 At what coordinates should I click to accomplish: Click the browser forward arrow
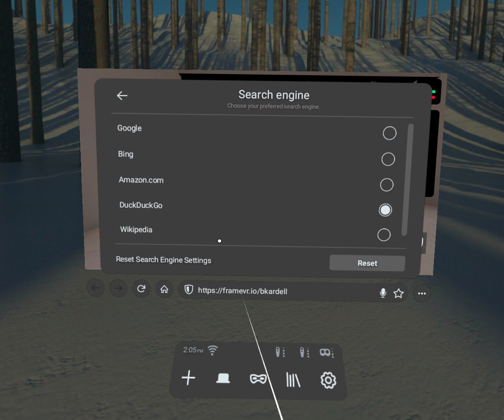pyautogui.click(x=118, y=288)
